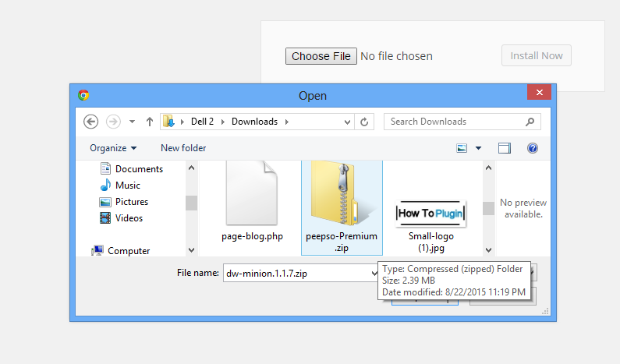Open the Organize menu
The height and width of the screenshot is (364, 620).
(113, 148)
